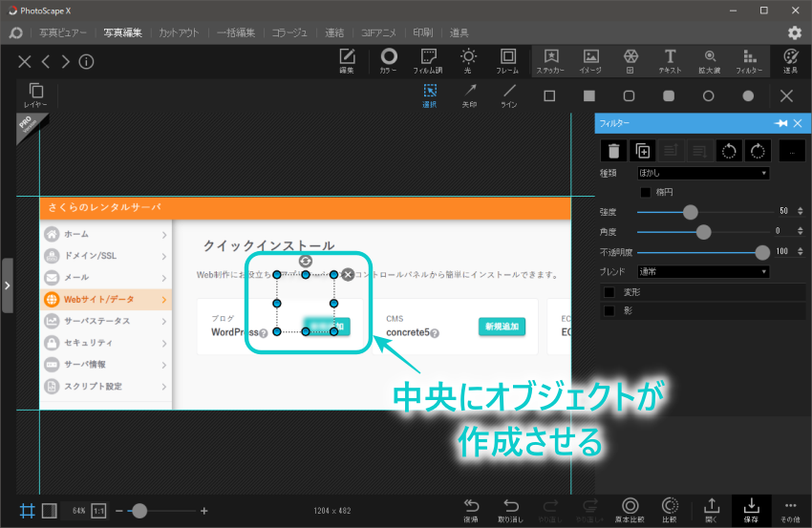Toggle the split view panel icon
812x528 pixels.
[49, 511]
